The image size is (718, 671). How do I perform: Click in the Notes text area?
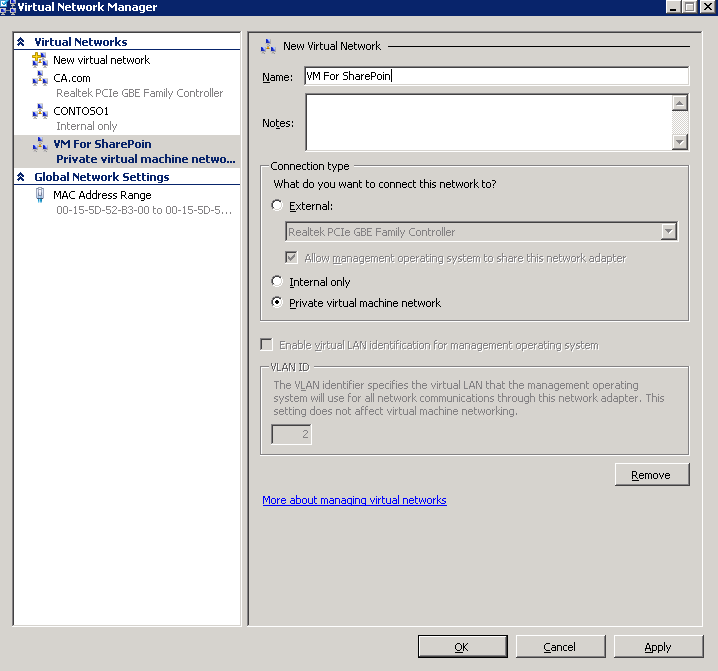[489, 122]
